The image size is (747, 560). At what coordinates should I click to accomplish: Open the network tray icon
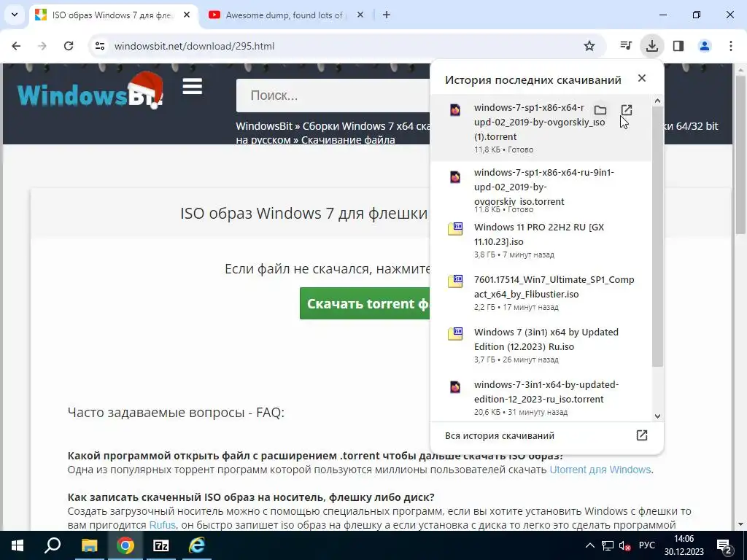608,545
